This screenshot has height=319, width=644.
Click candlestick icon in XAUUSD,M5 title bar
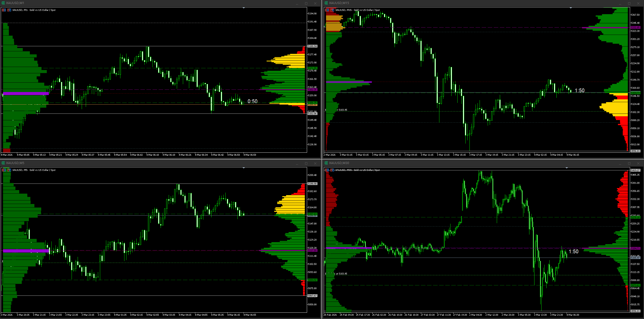(3, 163)
